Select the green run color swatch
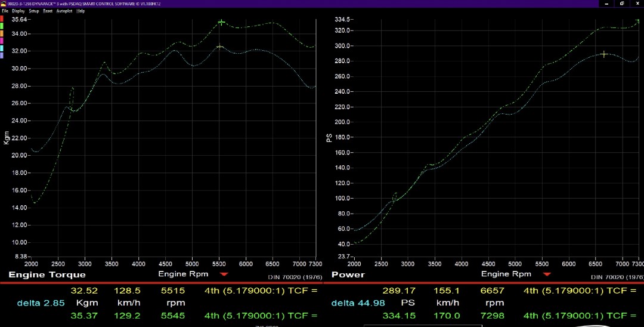 (2, 26)
